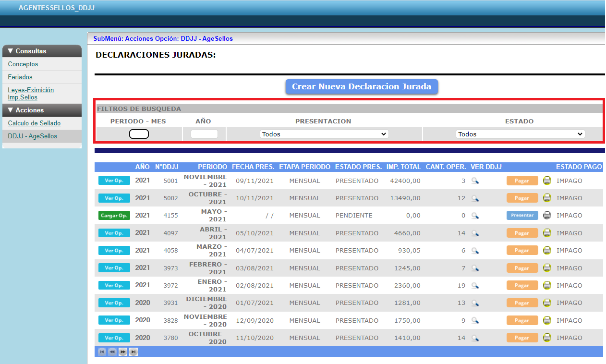Click the ESTADO PAGO column header
Viewport: 606px width, 364px height.
pos(579,167)
